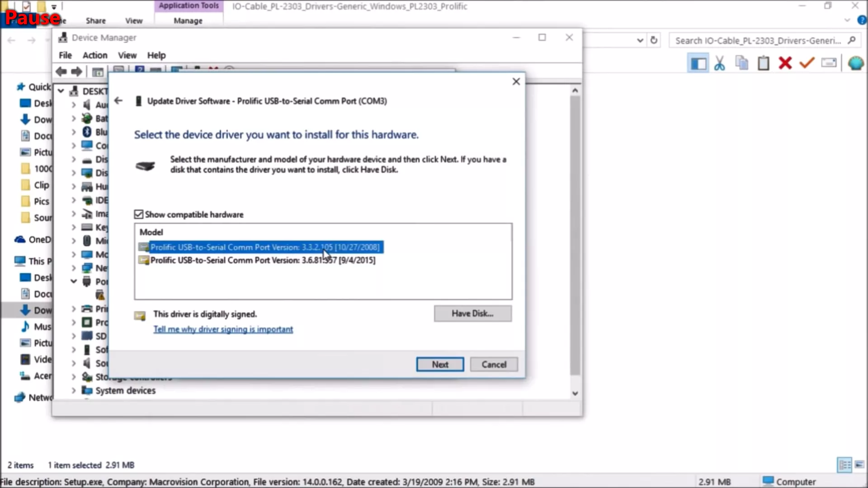Open the View ribbon tab in Explorer
Image resolution: width=868 pixels, height=488 pixels.
(134, 21)
